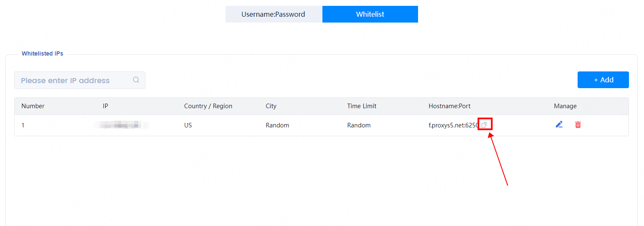Click the search magnifier icon
The width and height of the screenshot is (644, 226).
[x=136, y=80]
